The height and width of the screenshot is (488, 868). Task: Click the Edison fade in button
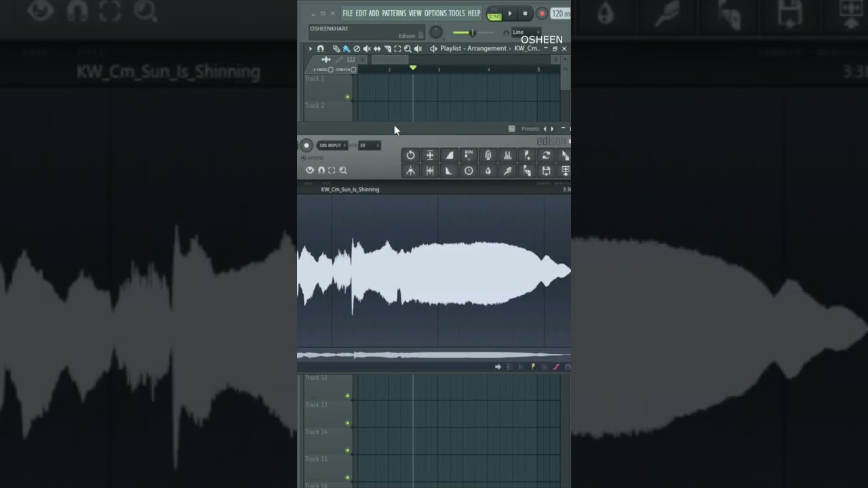(449, 155)
